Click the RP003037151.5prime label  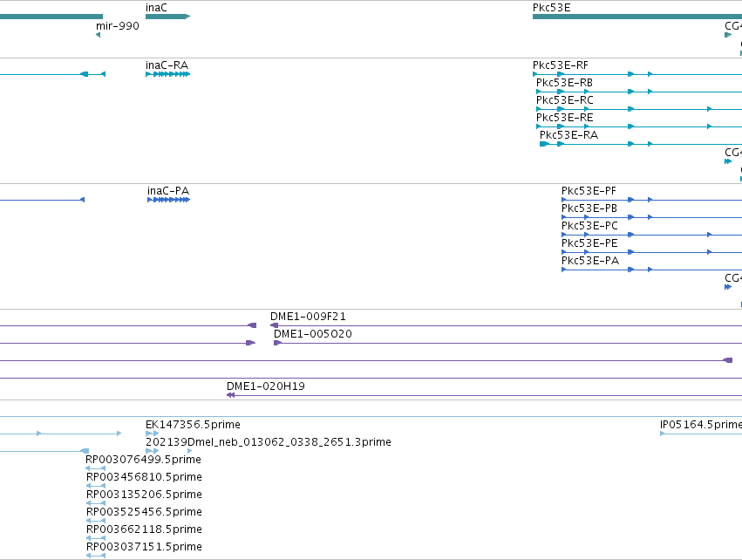144,547
